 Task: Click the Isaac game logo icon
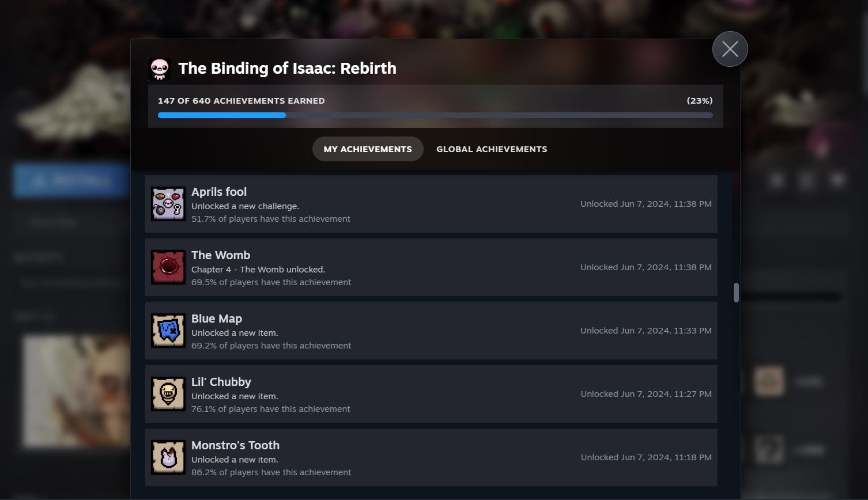[160, 69]
